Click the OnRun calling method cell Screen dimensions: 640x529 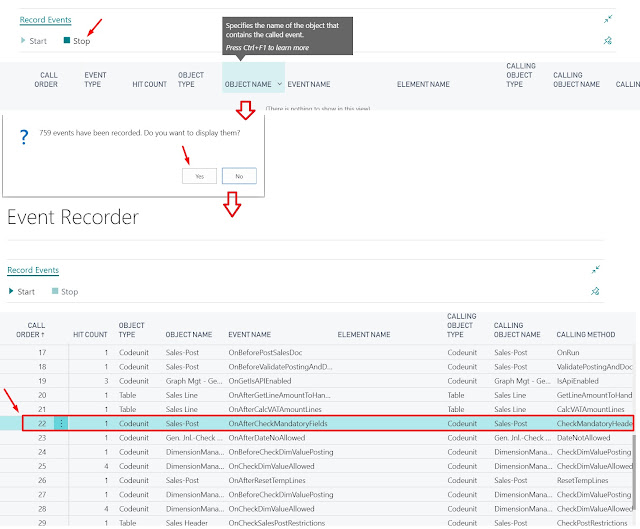[x=568, y=352]
